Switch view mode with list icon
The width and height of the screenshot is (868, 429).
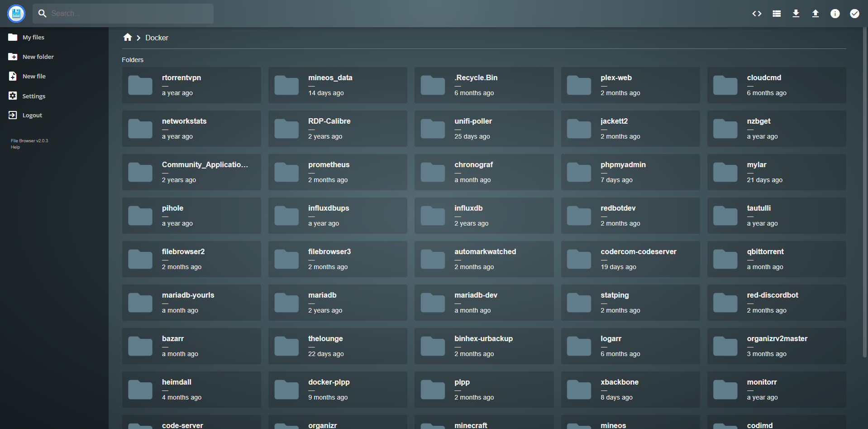coord(777,14)
